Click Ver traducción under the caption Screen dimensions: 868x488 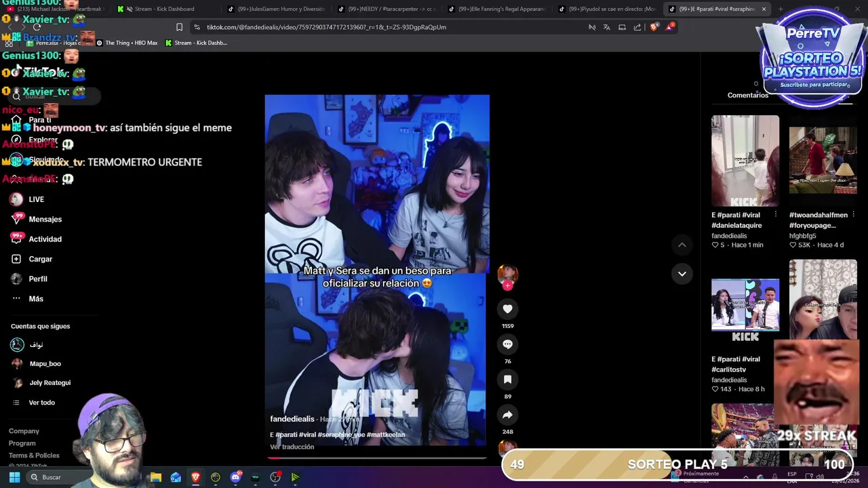(292, 447)
